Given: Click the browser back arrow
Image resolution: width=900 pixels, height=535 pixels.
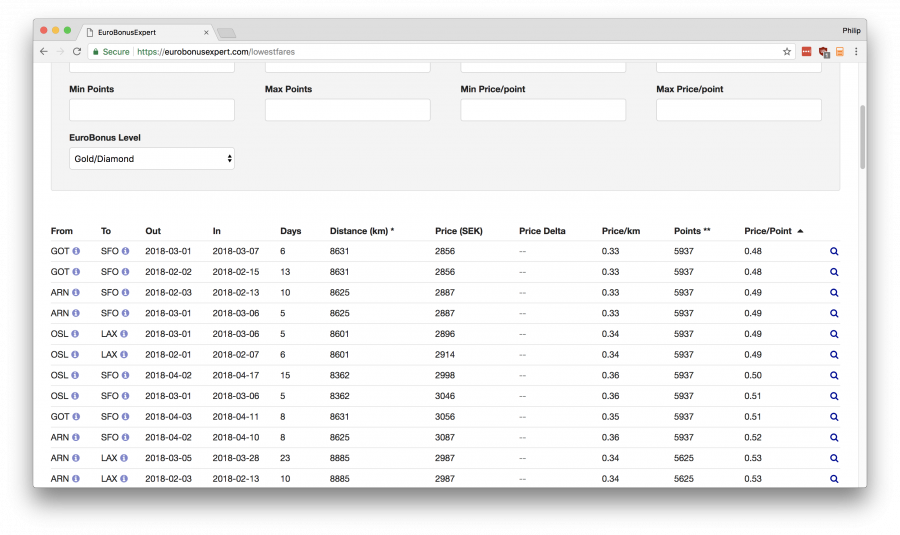Looking at the screenshot, I should (45, 51).
